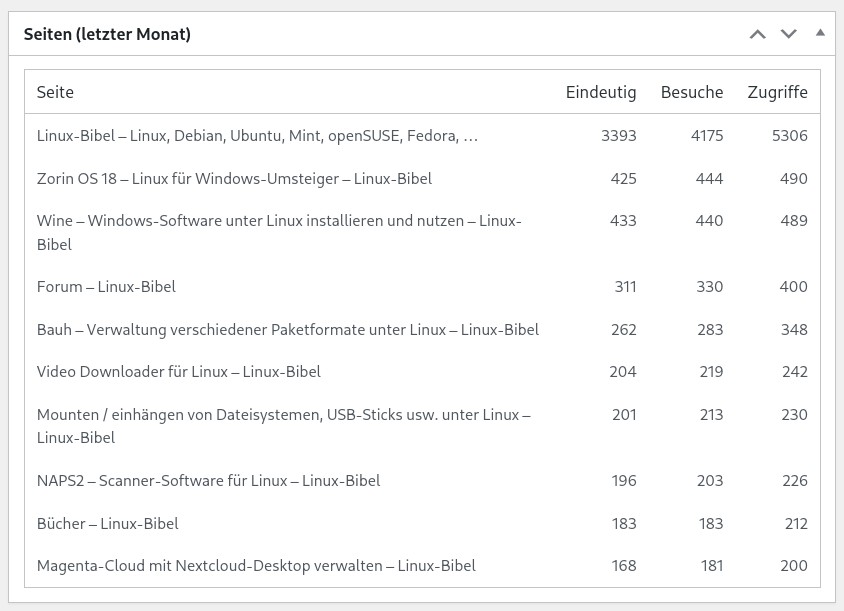Viewport: 844px width, 611px height.
Task: Click the Seite column header
Action: 55,92
